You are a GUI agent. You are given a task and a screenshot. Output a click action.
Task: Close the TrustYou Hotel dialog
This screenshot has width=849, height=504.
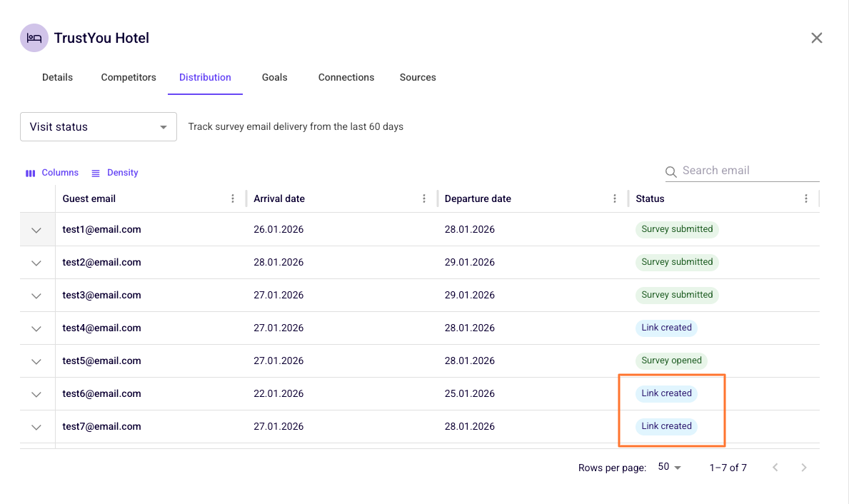(817, 38)
